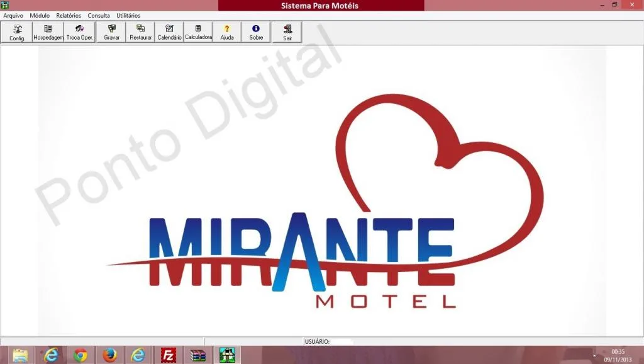Open FileZilla from the taskbar

pos(169,355)
